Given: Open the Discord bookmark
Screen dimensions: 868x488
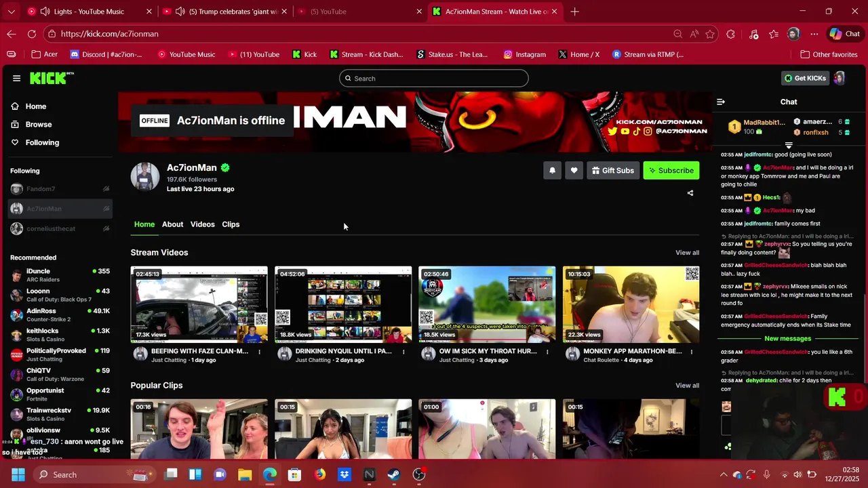Looking at the screenshot, I should click(x=106, y=54).
